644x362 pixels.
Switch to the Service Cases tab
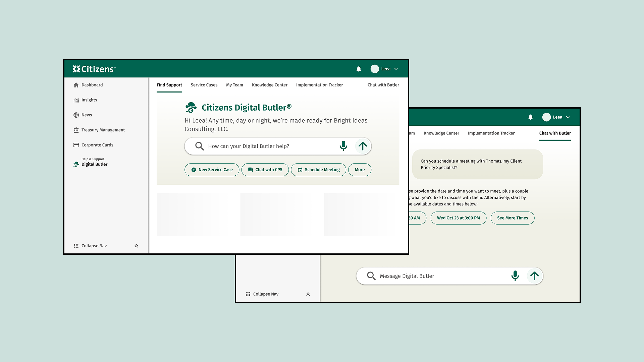(x=204, y=85)
